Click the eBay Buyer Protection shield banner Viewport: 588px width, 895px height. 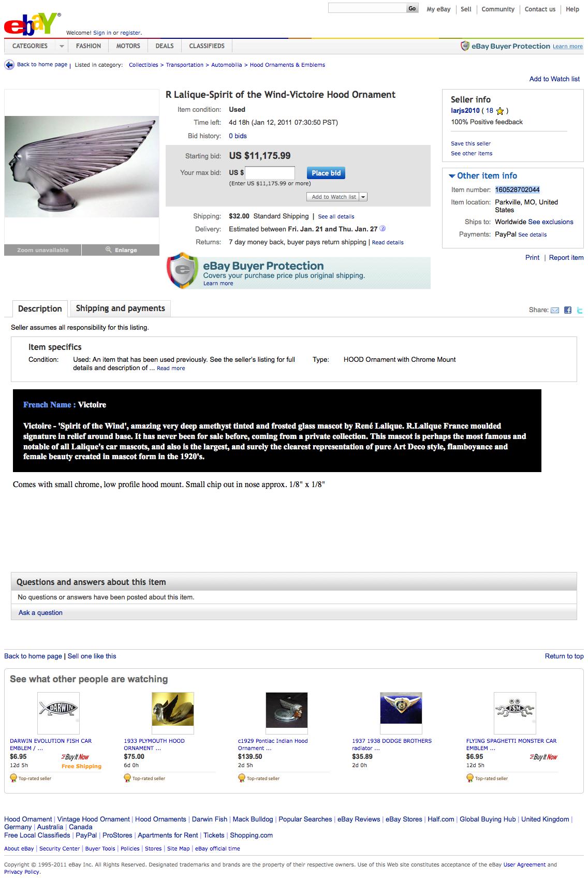tap(298, 272)
